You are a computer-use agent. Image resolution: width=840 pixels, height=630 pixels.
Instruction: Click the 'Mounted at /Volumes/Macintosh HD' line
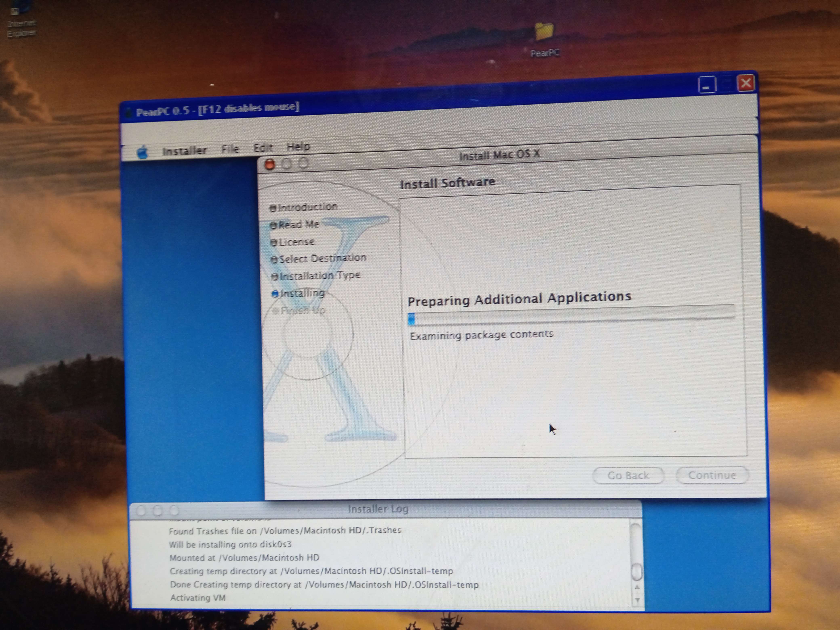(x=244, y=558)
